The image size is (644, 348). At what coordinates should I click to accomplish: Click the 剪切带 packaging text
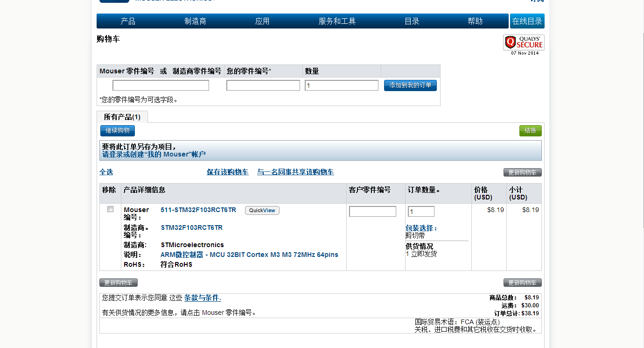pos(415,235)
